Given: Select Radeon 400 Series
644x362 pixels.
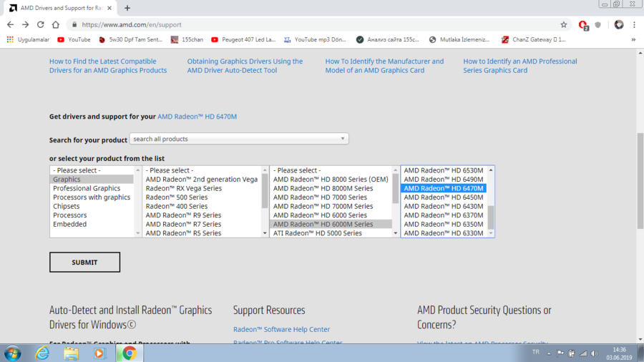Looking at the screenshot, I should pos(202,207).
